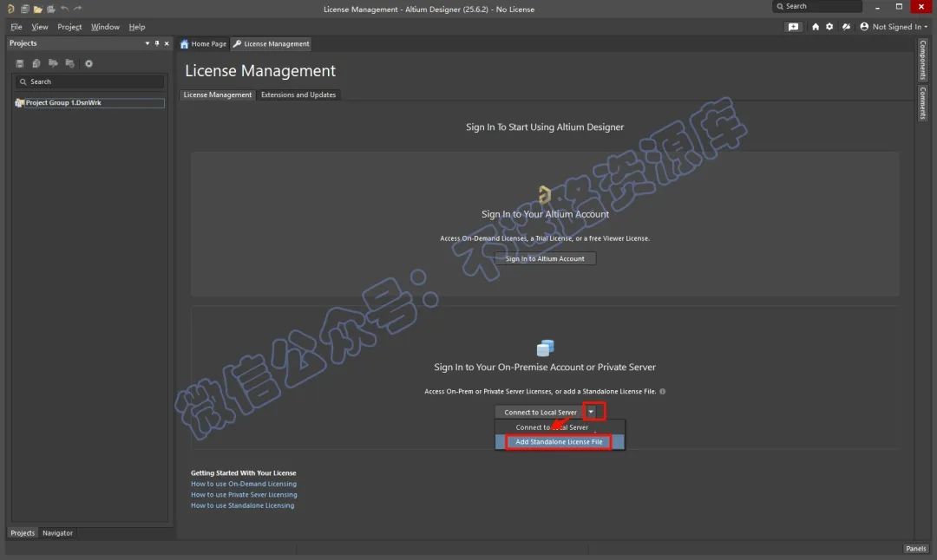
Task: Click the Projects panel search field
Action: (89, 81)
